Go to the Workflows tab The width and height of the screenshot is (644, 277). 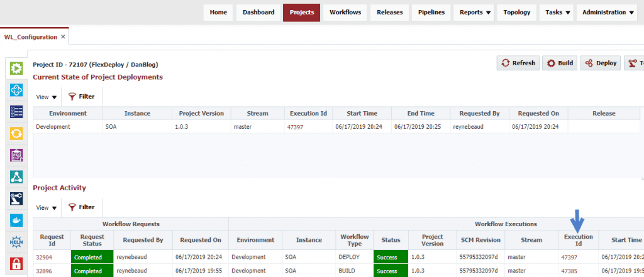[x=345, y=13]
